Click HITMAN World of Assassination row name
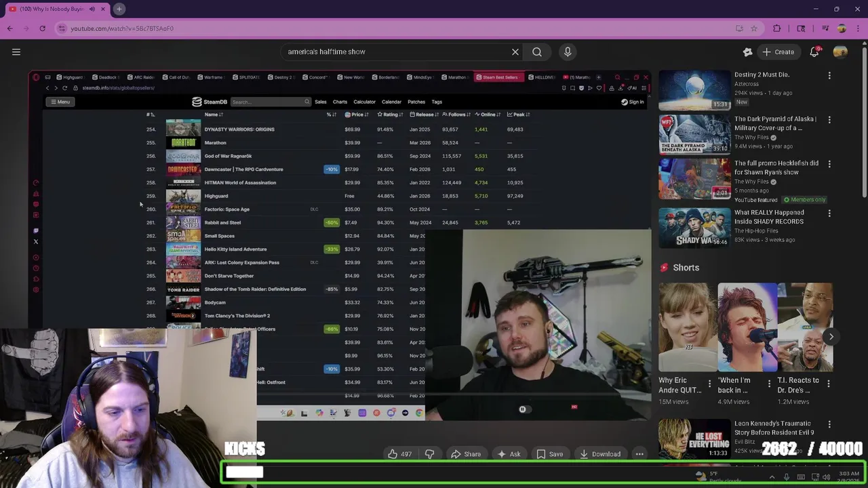 (240, 183)
